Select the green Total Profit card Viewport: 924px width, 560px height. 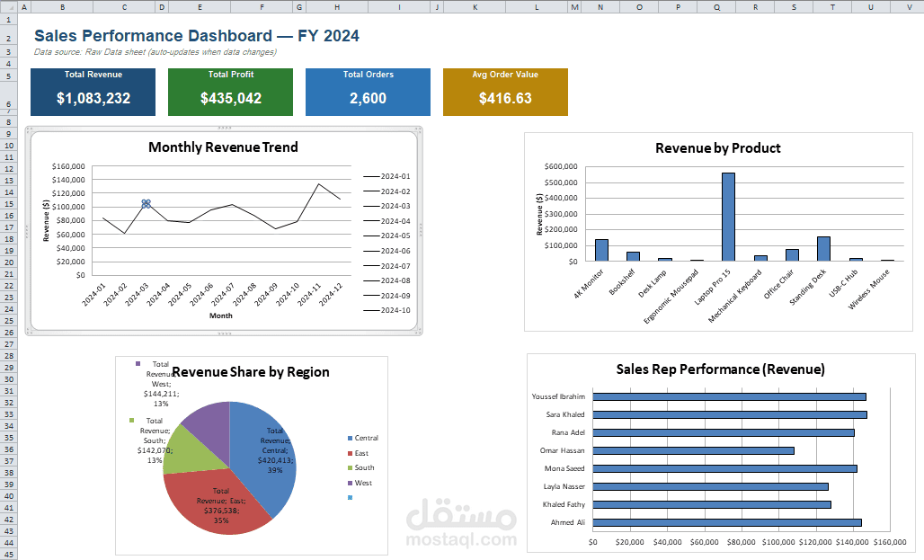click(230, 92)
